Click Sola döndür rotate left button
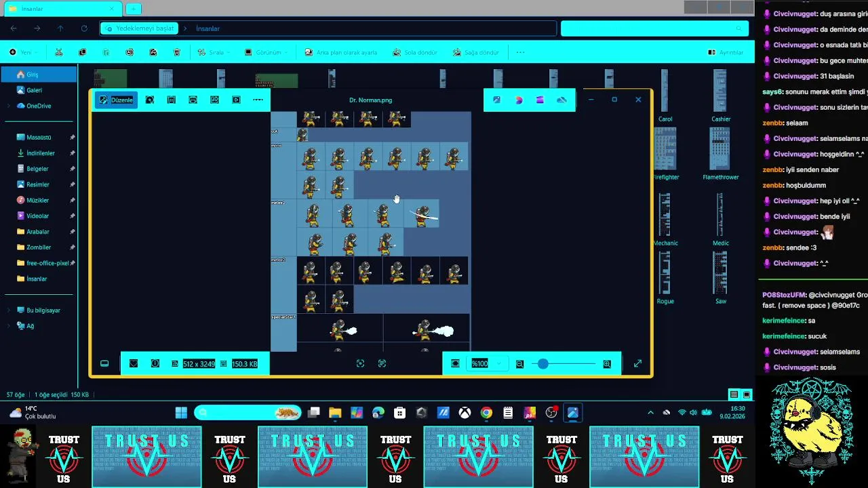 pyautogui.click(x=414, y=52)
